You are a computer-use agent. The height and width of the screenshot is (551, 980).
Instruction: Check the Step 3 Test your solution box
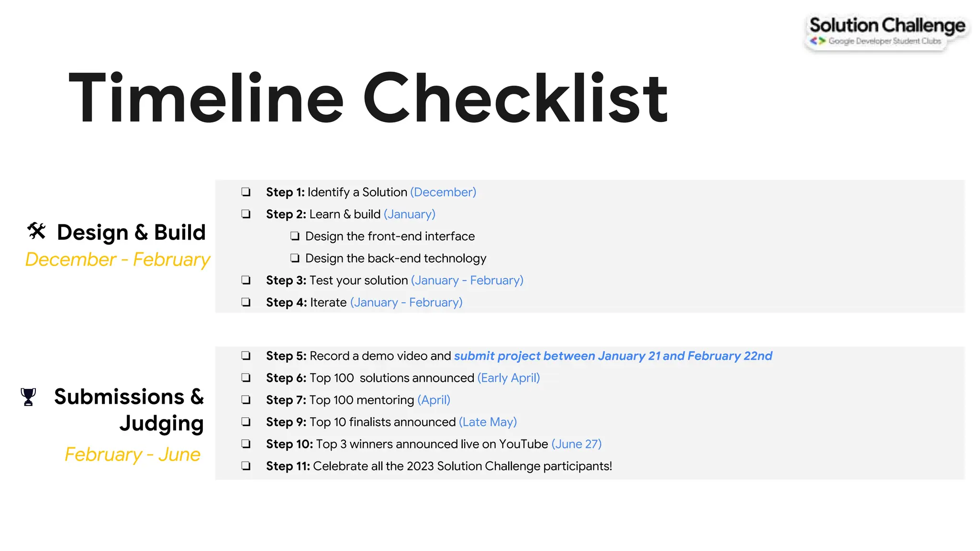pyautogui.click(x=246, y=280)
